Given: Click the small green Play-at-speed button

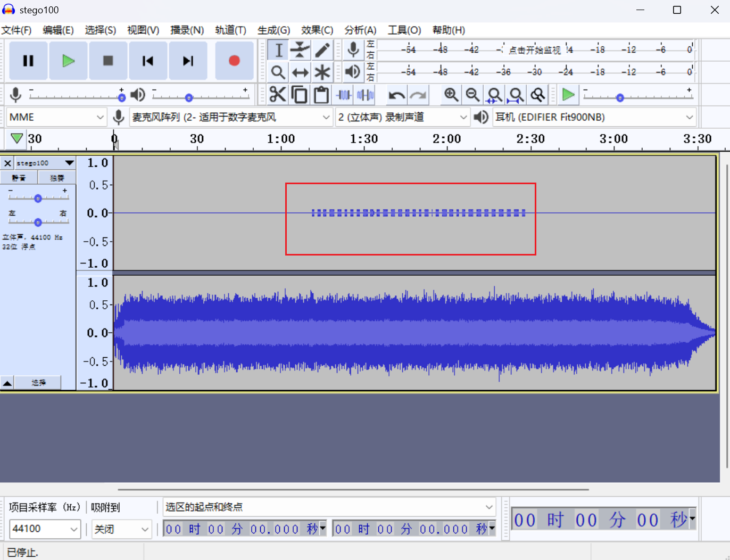Looking at the screenshot, I should 568,95.
